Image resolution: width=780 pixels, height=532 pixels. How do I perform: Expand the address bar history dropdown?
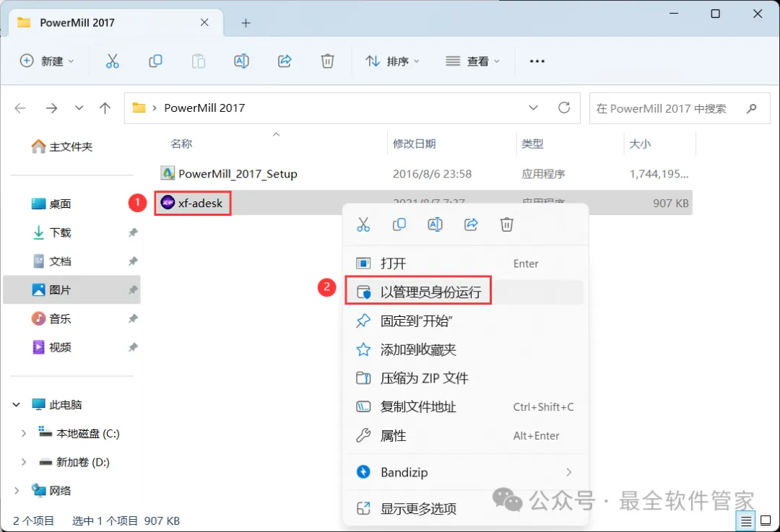(533, 108)
